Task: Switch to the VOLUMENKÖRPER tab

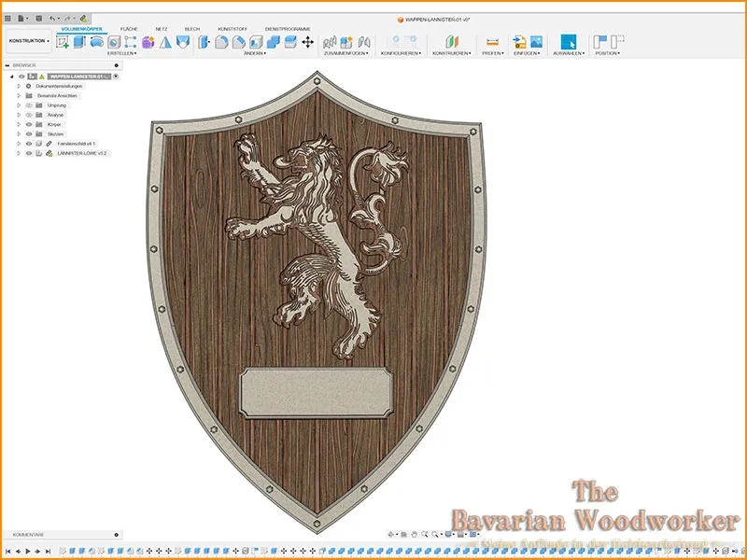Action: coord(81,29)
